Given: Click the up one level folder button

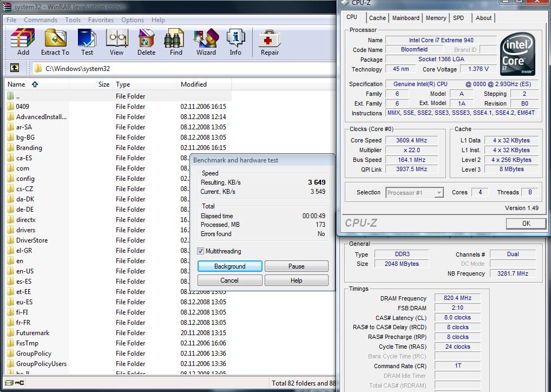Looking at the screenshot, I should [15, 68].
